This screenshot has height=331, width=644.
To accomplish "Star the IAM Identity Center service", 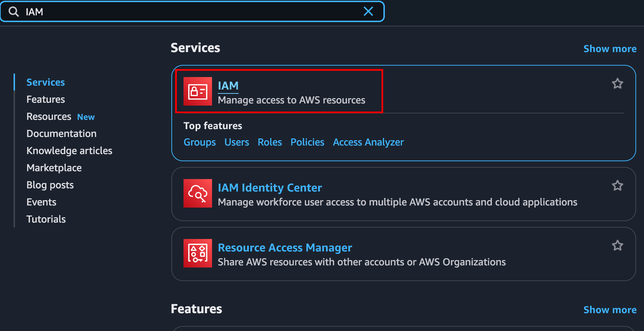I will [618, 185].
